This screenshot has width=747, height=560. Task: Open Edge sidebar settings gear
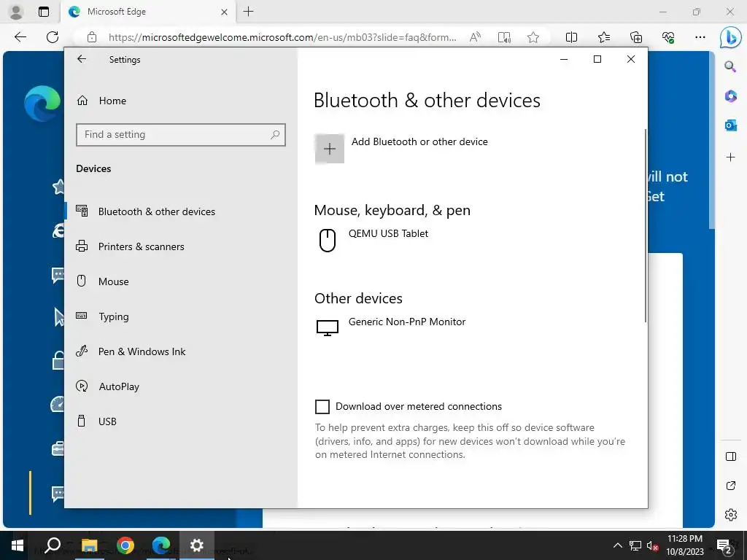click(x=730, y=515)
